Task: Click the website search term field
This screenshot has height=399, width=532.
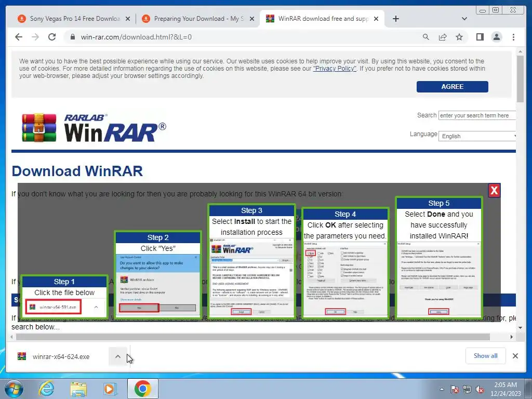Action: (477, 115)
